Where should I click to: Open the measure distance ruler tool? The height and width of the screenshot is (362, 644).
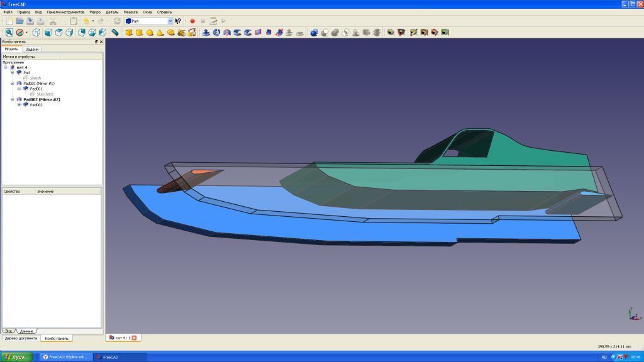(x=115, y=32)
